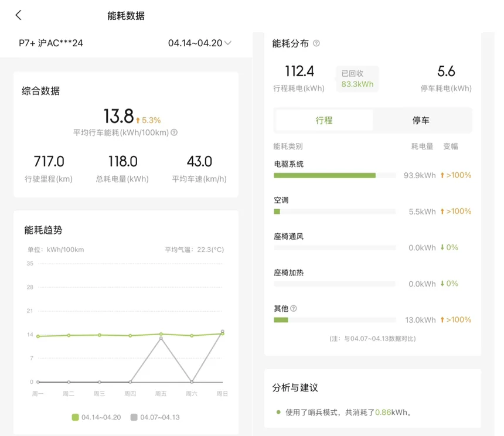Tap the 座椅通风 row label
The image size is (504, 436).
pyautogui.click(x=289, y=237)
